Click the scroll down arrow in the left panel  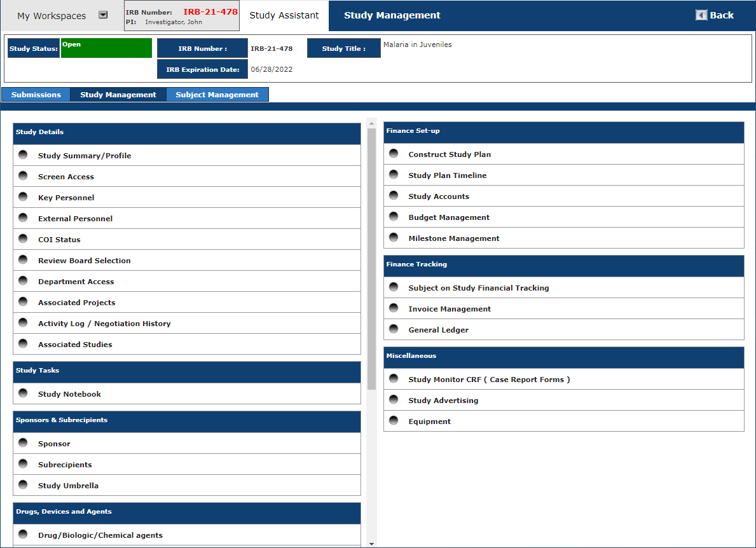[x=371, y=544]
